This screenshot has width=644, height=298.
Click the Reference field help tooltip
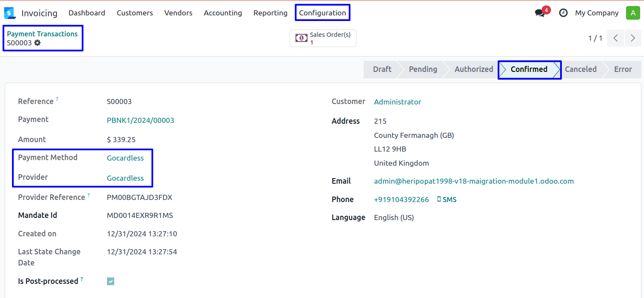[57, 99]
